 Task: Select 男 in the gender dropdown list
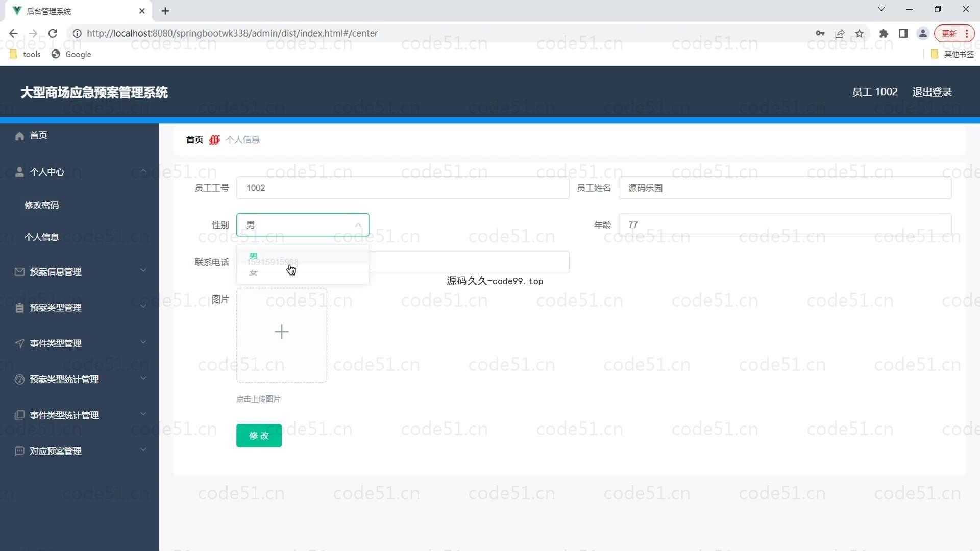click(303, 257)
